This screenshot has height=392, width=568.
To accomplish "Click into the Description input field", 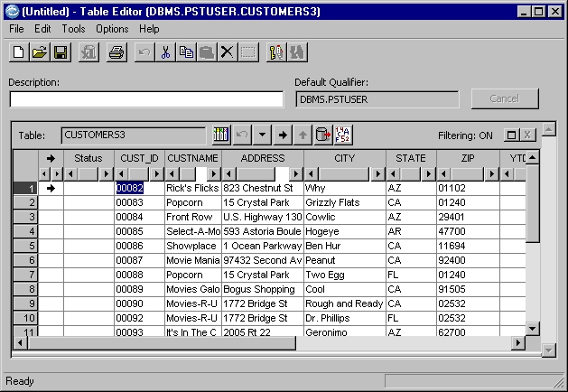I will coord(146,99).
